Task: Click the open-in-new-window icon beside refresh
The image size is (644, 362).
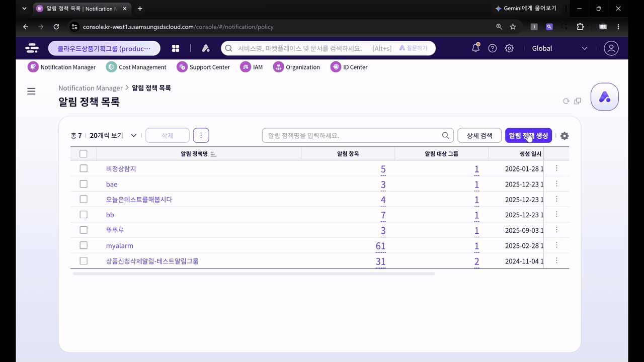Action: 578,101
